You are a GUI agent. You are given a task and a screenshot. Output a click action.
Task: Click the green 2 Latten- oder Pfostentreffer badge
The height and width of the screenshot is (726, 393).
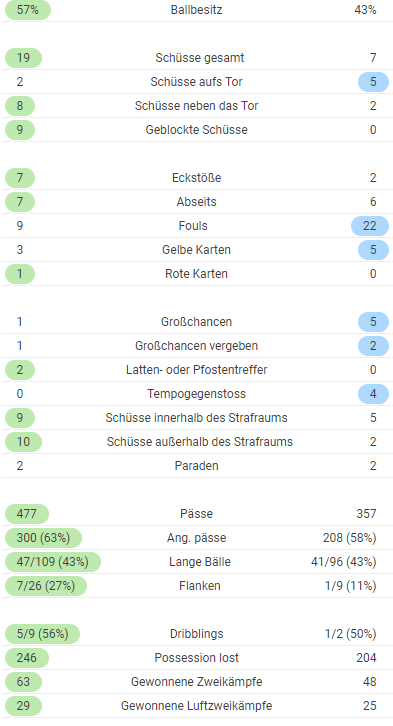tap(19, 370)
